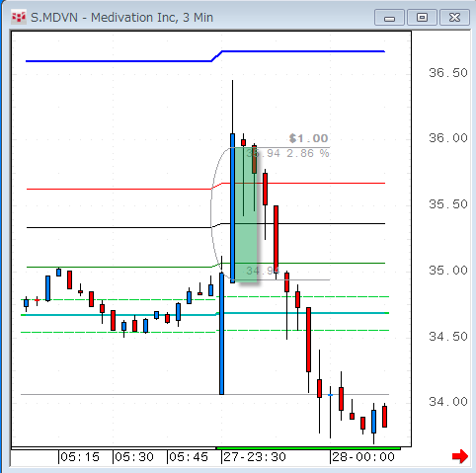The height and width of the screenshot is (473, 476).
Task: Click the tall blue candle reaching 36.00
Action: [232, 208]
